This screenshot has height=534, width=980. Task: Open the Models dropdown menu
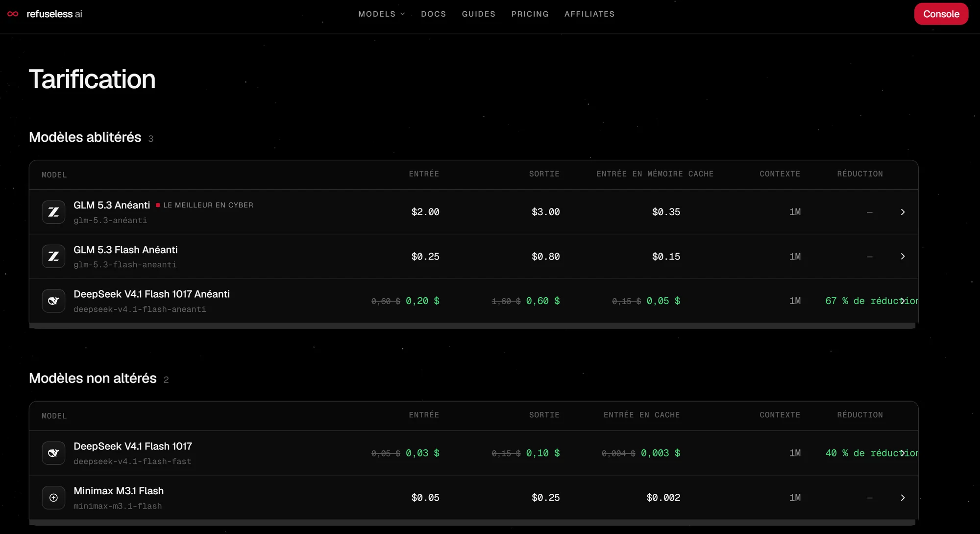(x=382, y=14)
